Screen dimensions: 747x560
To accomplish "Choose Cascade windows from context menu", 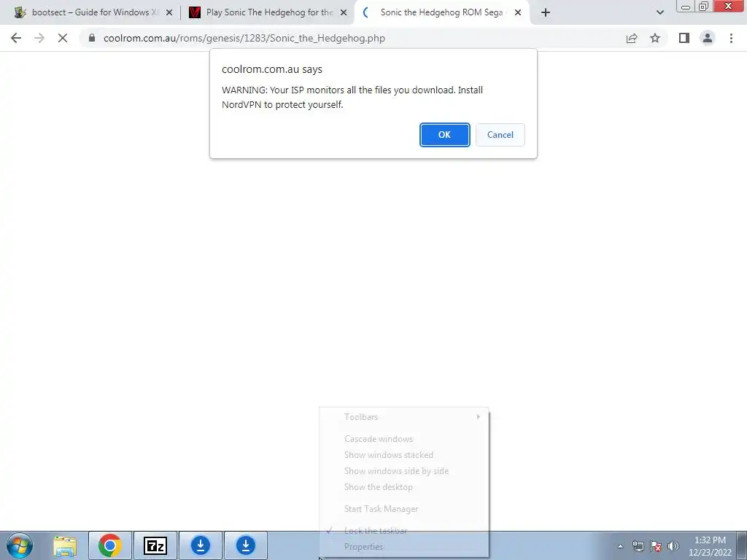I will 403,439.
